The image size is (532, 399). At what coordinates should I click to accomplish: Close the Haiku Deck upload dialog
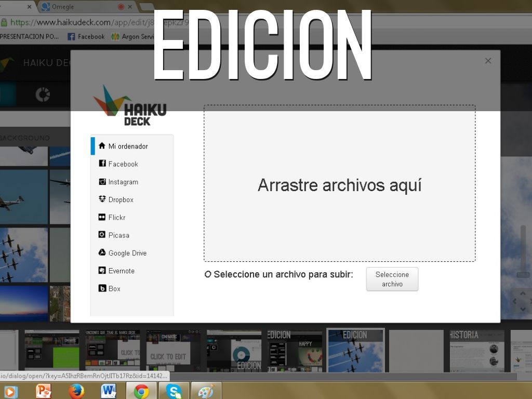(x=488, y=61)
